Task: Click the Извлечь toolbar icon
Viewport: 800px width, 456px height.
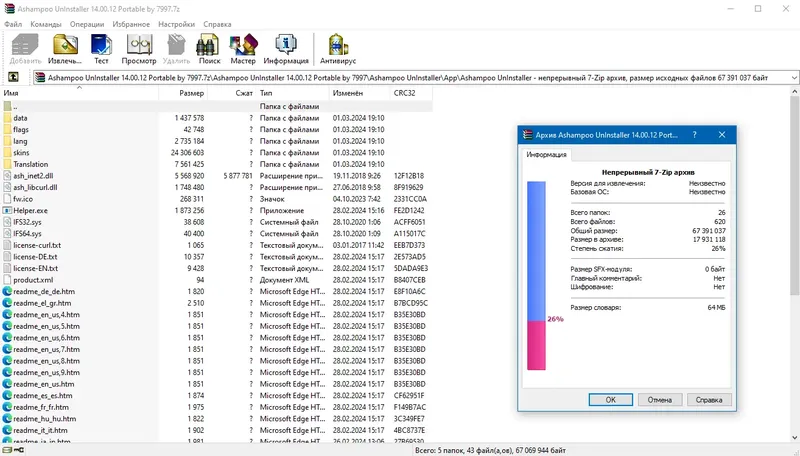Action: pyautogui.click(x=65, y=49)
